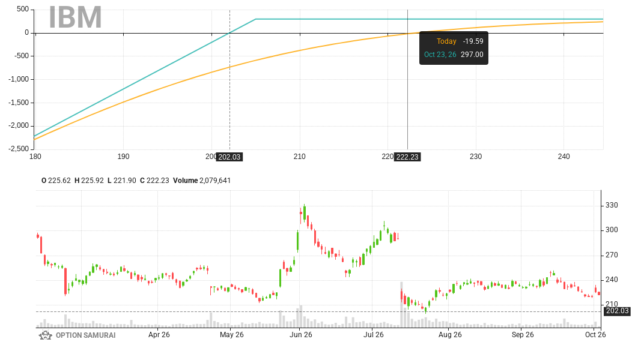Click the 300 price level label
Image resolution: width=644 pixels, height=342 pixels.
(612, 230)
